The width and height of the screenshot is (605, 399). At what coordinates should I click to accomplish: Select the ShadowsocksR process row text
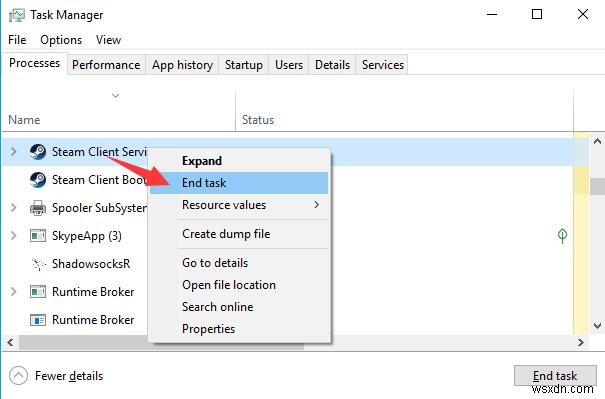pos(91,264)
